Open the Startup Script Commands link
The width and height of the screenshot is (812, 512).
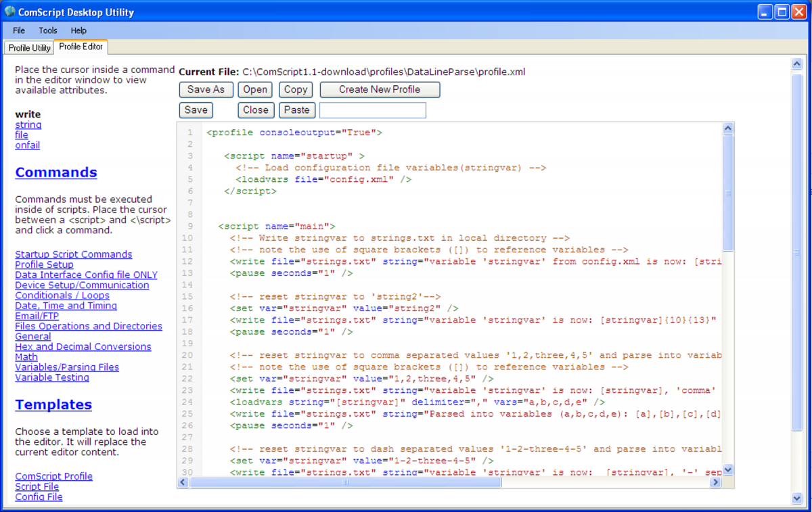[74, 254]
